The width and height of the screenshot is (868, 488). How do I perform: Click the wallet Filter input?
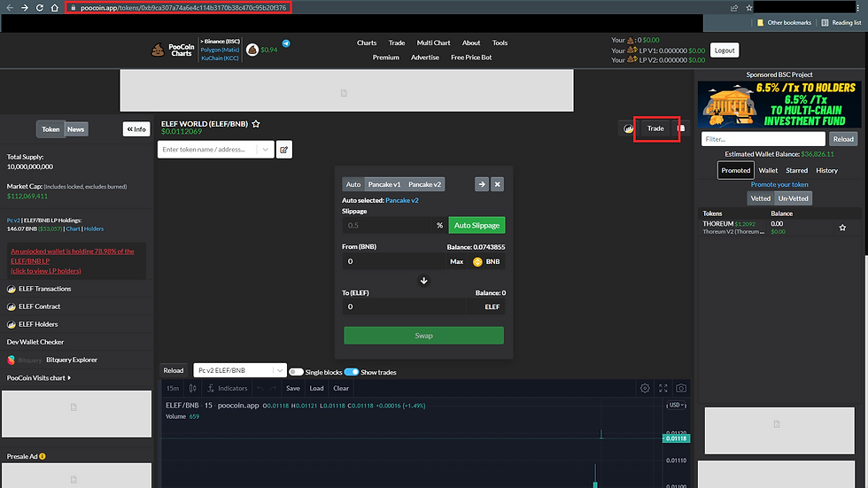pos(763,139)
